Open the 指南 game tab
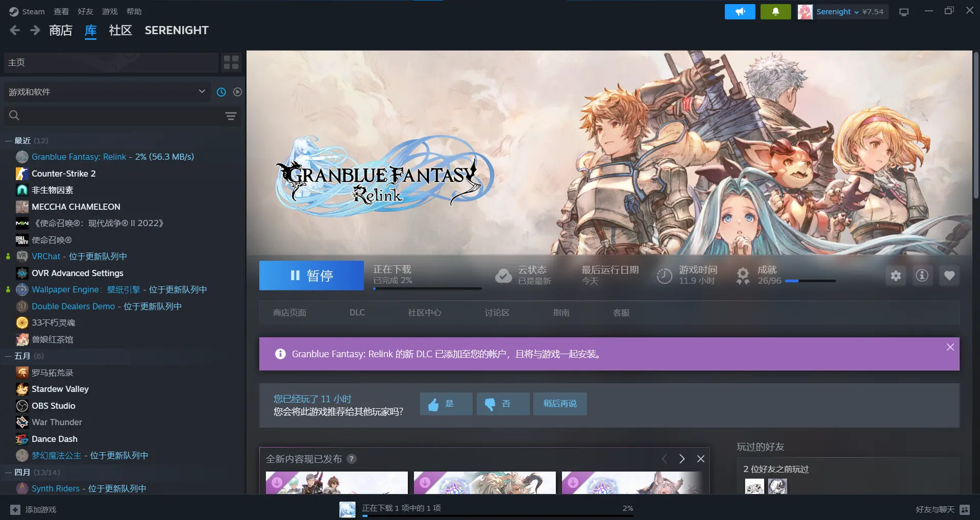Viewport: 980px width, 520px height. (x=561, y=313)
